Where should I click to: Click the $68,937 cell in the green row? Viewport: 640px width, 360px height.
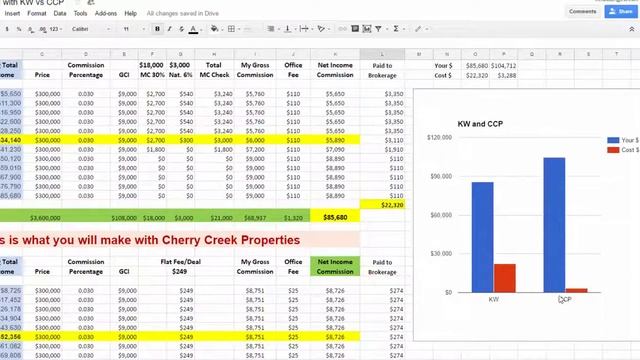pos(255,218)
